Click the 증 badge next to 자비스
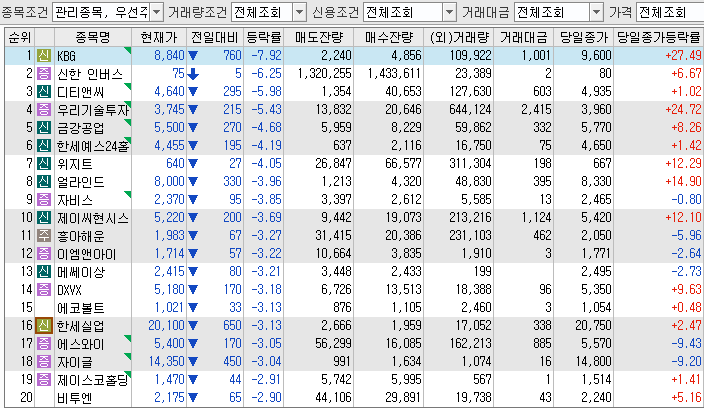This screenshot has height=408, width=704. coord(44,199)
